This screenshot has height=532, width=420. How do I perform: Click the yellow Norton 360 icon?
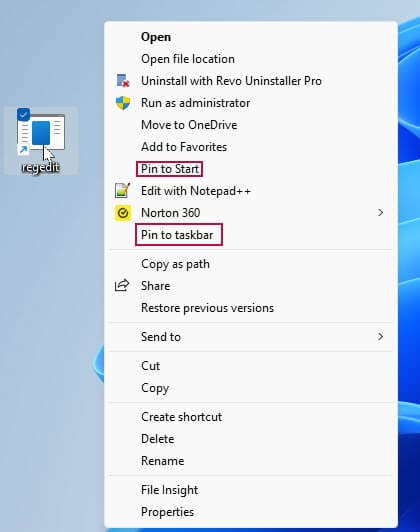click(x=122, y=213)
